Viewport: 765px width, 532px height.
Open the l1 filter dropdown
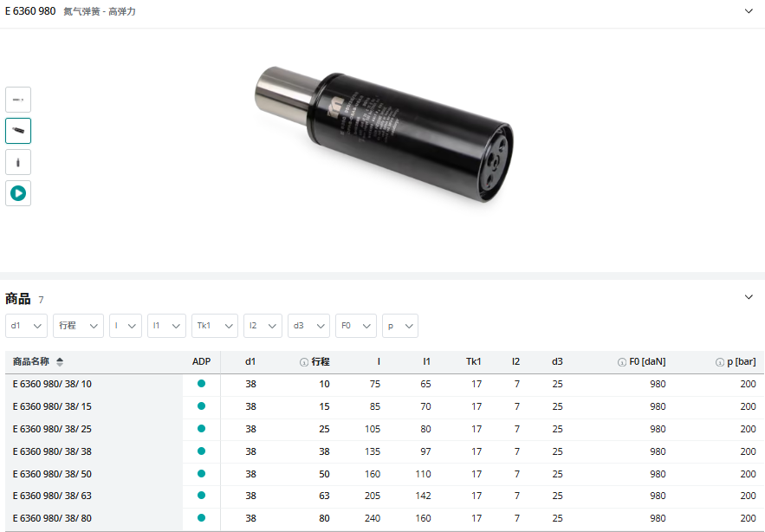click(166, 326)
